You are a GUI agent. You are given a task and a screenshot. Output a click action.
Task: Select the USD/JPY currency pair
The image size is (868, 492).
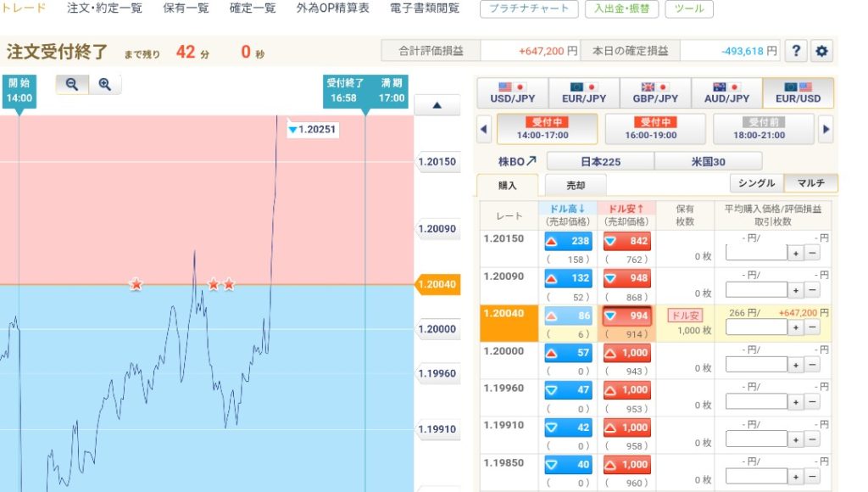tap(512, 92)
